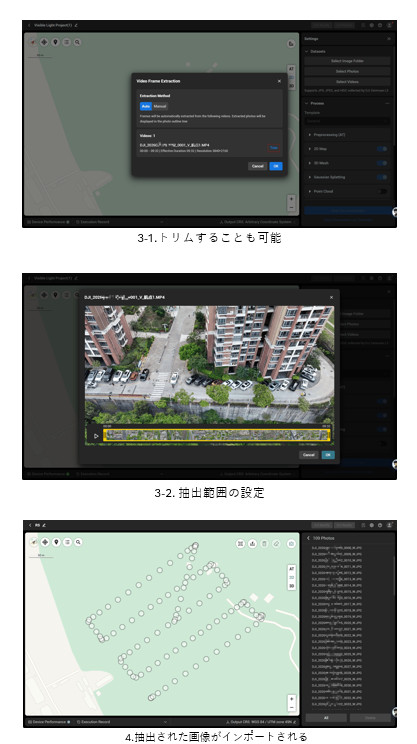Switch to AT view in bottom screenshot
The image size is (417, 744).
click(292, 569)
